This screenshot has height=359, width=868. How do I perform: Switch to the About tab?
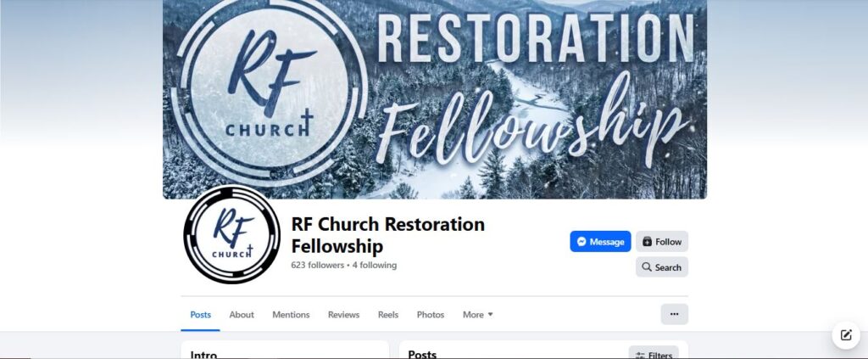click(x=242, y=315)
